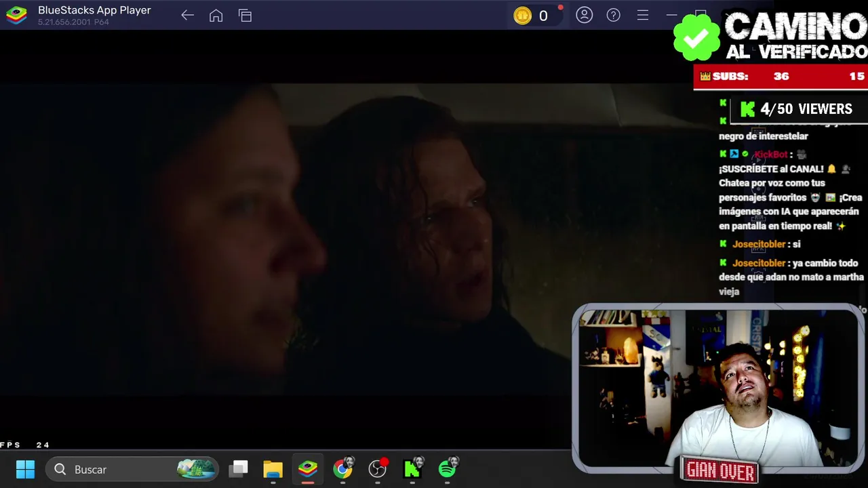Click the gold coin rewards icon
Image resolution: width=868 pixels, height=488 pixels.
click(522, 16)
